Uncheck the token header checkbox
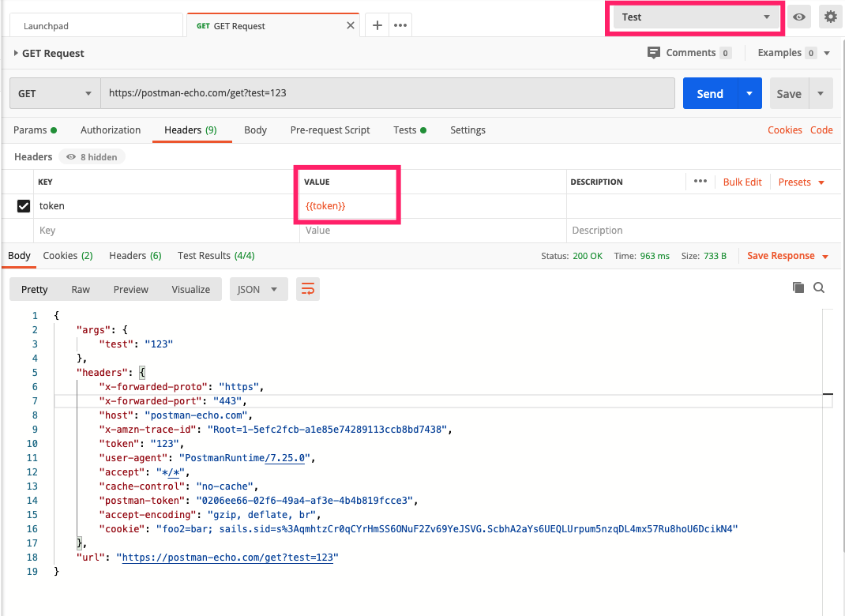 [x=24, y=206]
